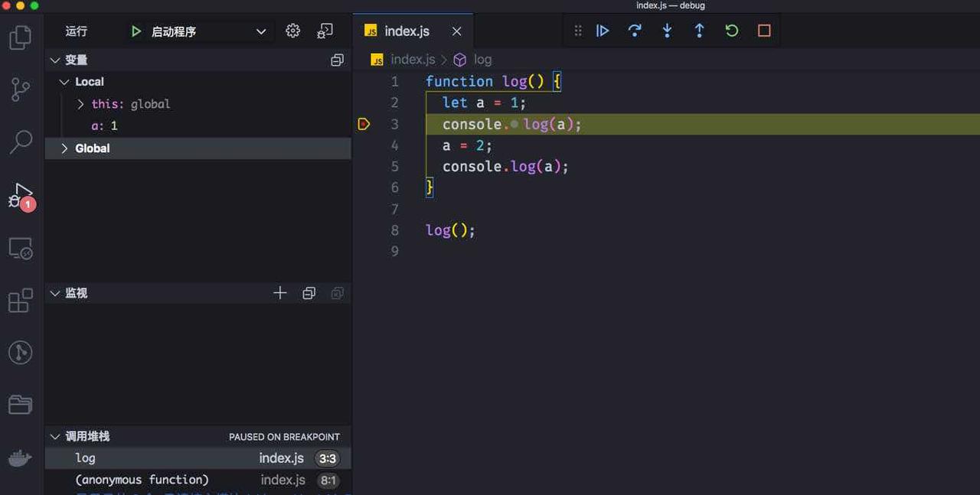This screenshot has height=495, width=980.
Task: Continue execution in the debug toolbar
Action: pos(603,30)
